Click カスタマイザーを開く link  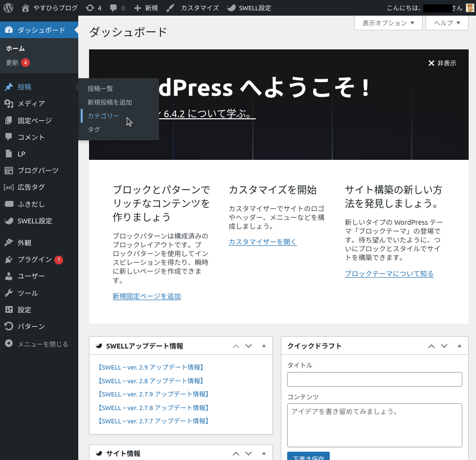(x=263, y=242)
